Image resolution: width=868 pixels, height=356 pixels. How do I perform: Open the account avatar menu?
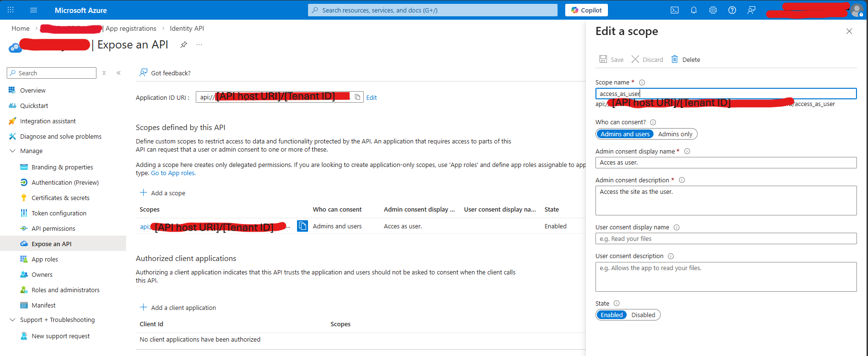(857, 10)
